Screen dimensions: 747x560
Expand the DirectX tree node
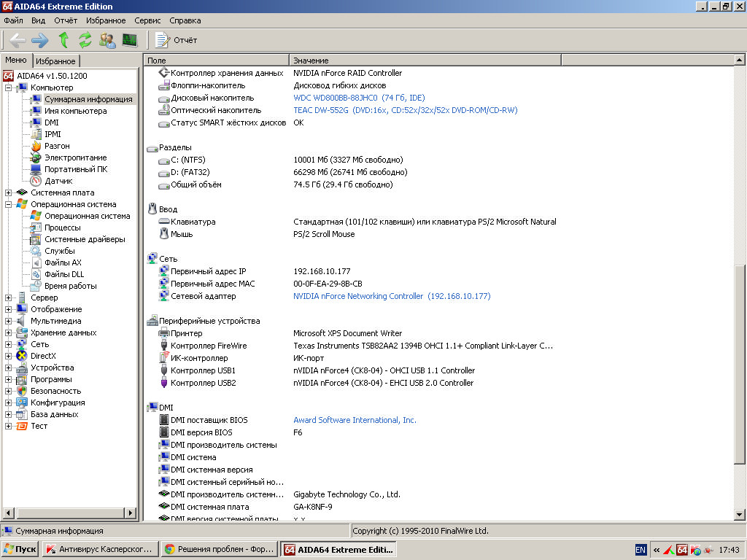tap(9, 356)
